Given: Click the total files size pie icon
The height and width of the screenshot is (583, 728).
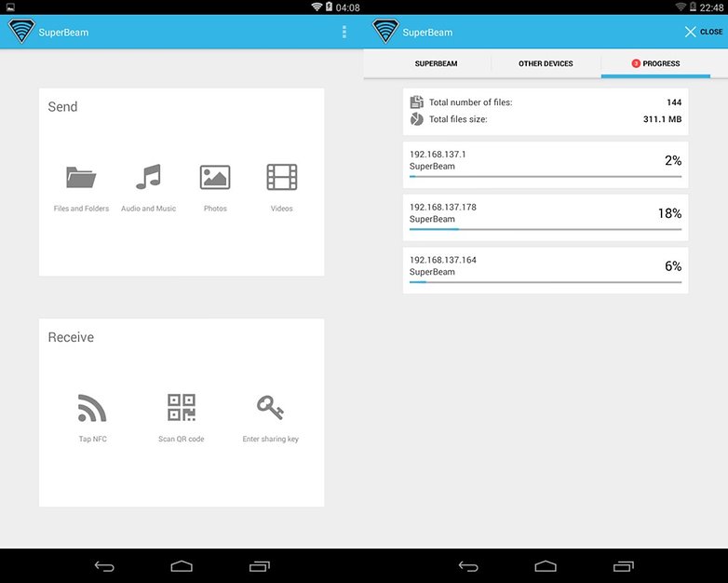Looking at the screenshot, I should coord(416,119).
